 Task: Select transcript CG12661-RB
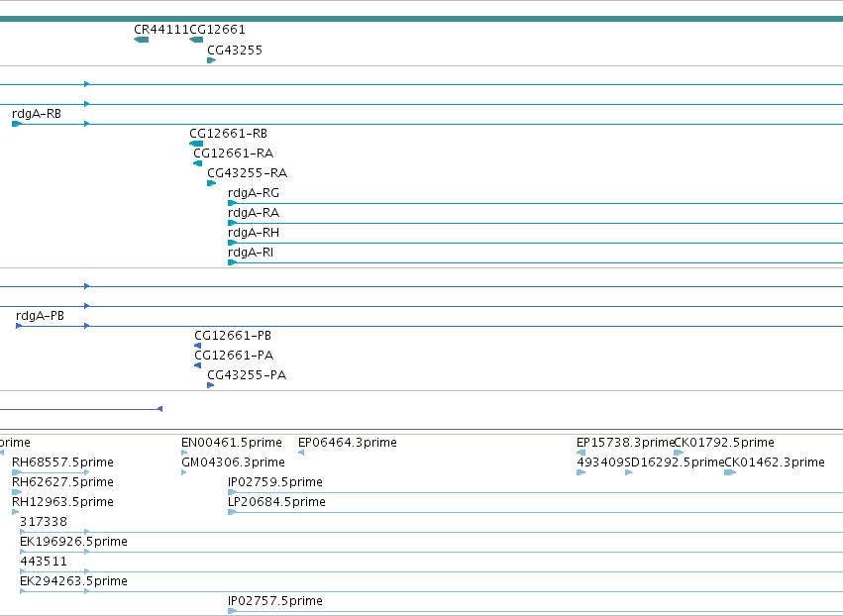[228, 134]
